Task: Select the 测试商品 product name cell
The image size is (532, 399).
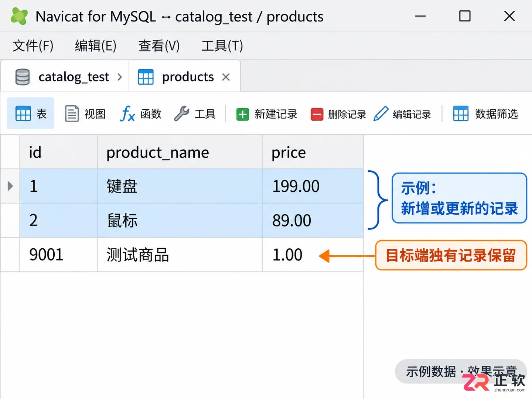Action: pos(180,255)
